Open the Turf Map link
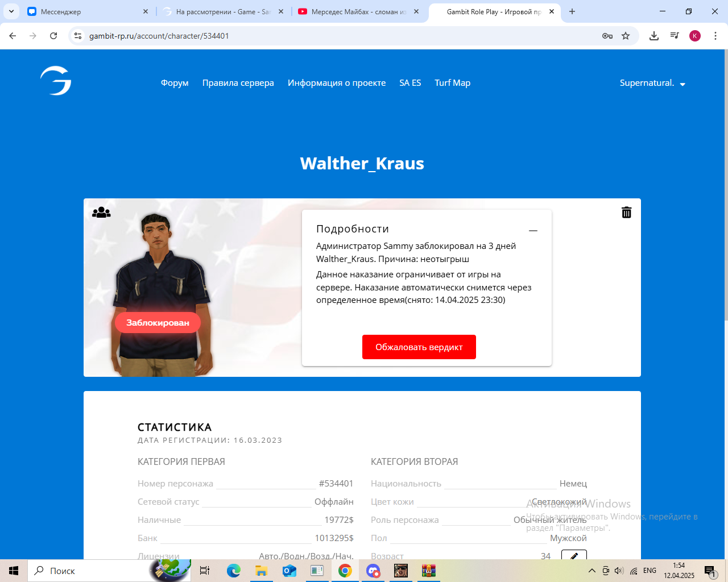The image size is (728, 582). tap(452, 83)
